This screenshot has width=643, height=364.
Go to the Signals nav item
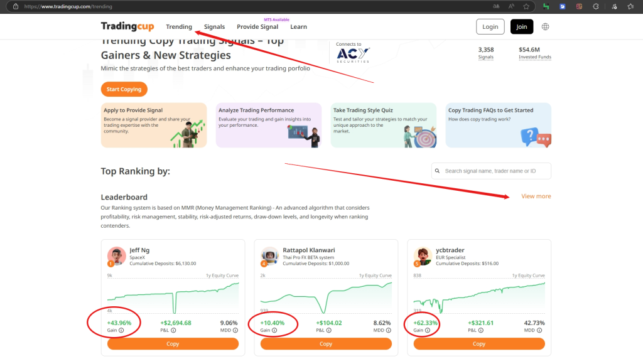click(x=214, y=27)
